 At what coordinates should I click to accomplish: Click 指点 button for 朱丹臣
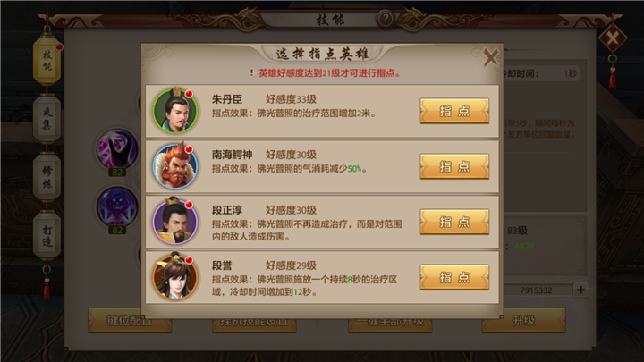click(x=454, y=111)
